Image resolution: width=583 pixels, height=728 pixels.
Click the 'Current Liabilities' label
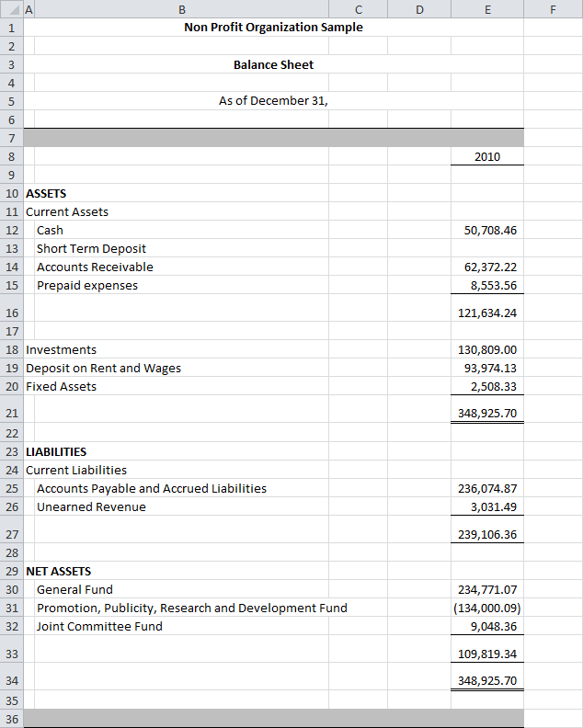coord(76,470)
